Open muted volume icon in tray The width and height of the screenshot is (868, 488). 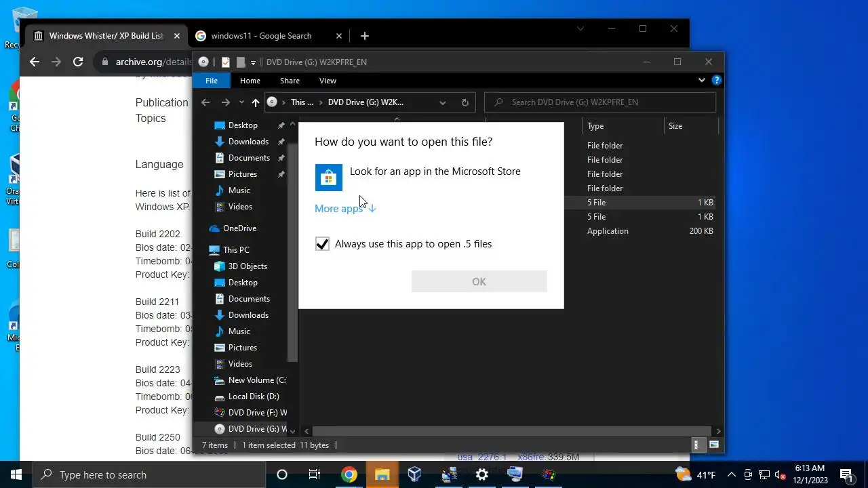[x=781, y=474]
